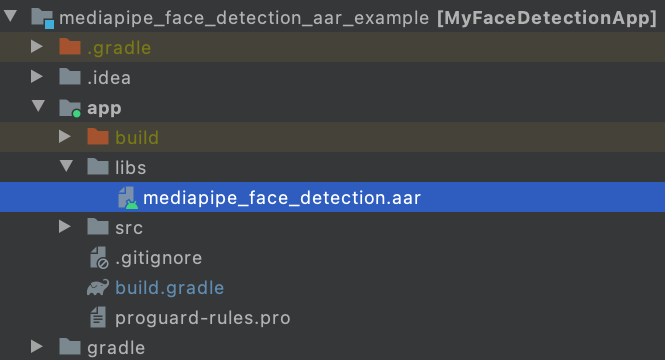Expand the build folder arrow
Image resolution: width=665 pixels, height=360 pixels.
(65, 137)
